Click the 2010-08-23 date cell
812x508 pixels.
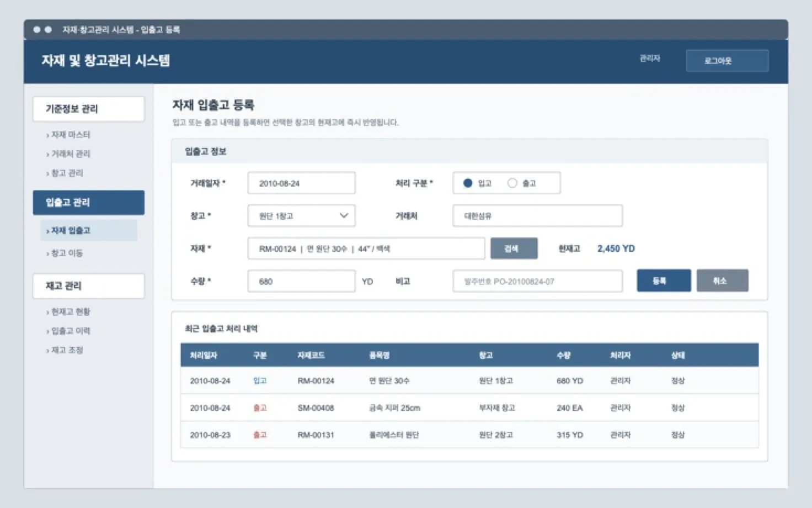(x=210, y=435)
